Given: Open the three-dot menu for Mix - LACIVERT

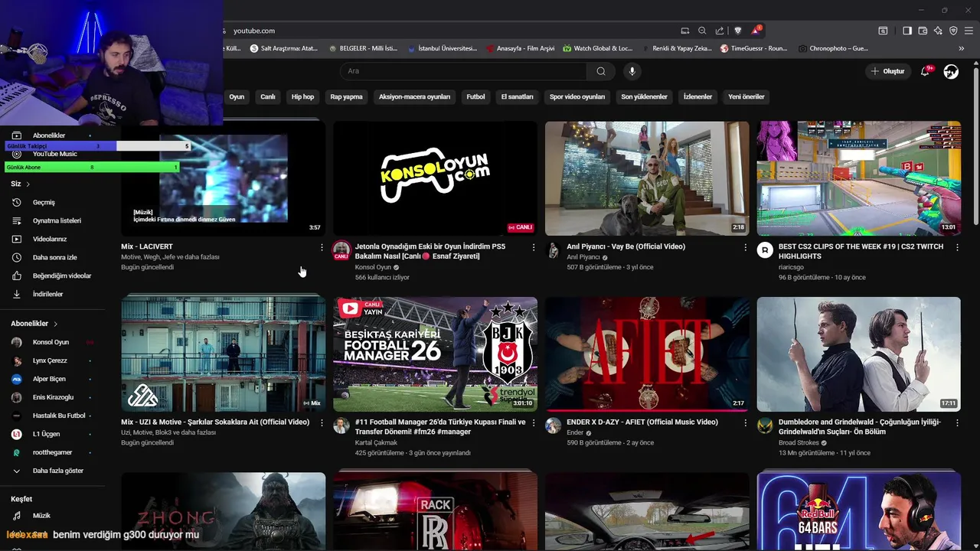Looking at the screenshot, I should (x=322, y=247).
